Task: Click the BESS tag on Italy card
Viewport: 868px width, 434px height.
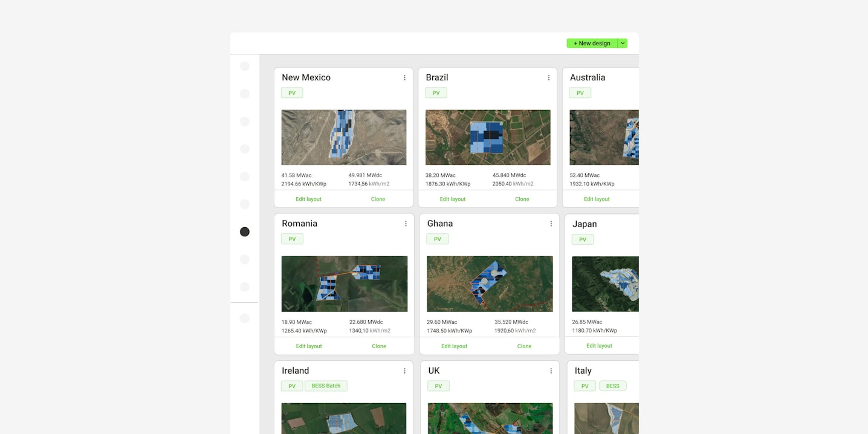Action: (613, 386)
